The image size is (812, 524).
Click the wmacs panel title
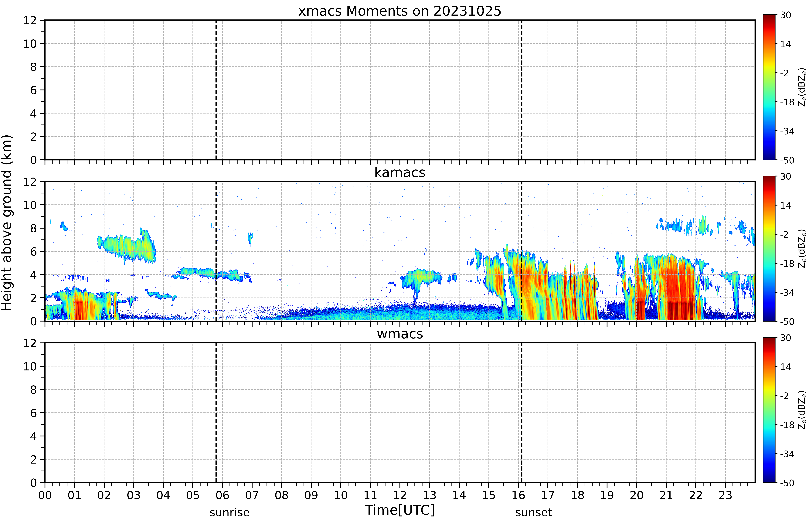(x=400, y=334)
